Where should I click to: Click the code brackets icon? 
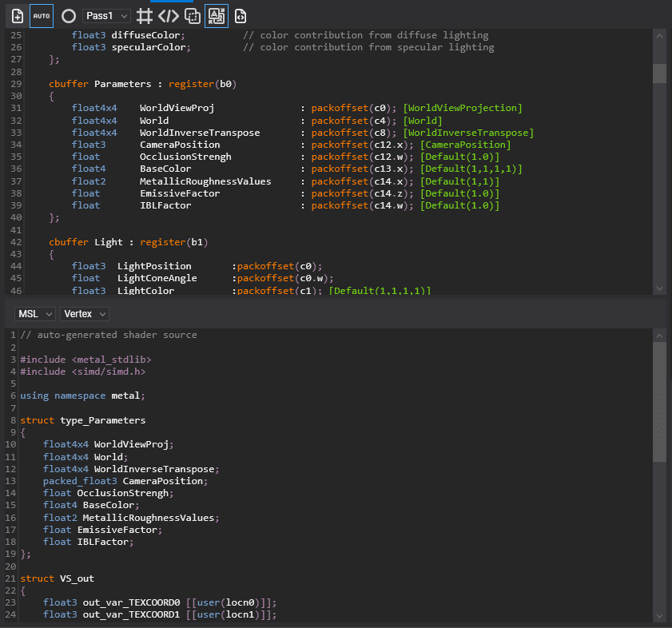click(168, 16)
